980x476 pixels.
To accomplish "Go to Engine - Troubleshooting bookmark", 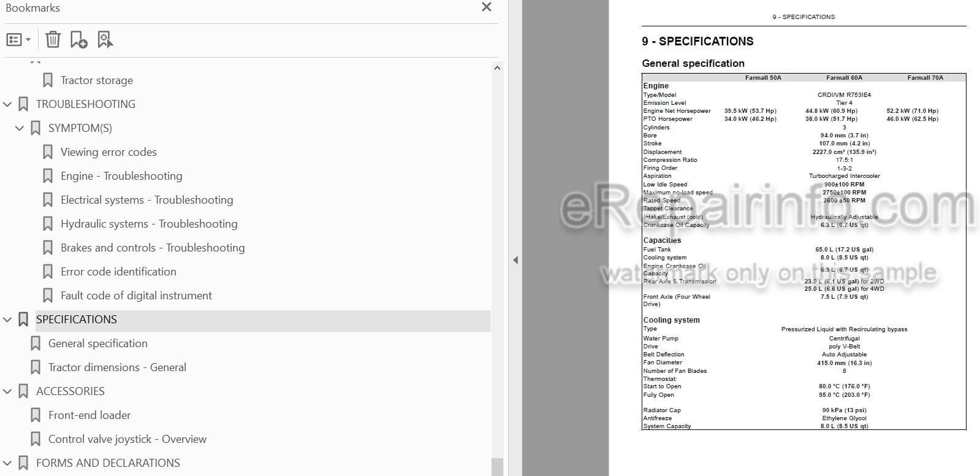I will 121,176.
